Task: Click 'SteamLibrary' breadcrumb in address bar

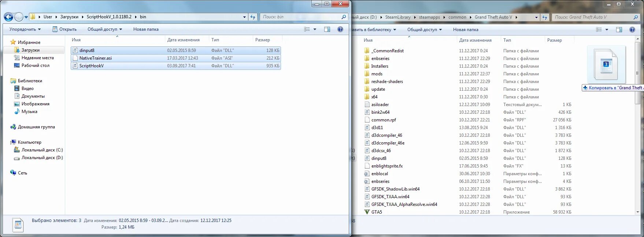Action: tap(398, 17)
